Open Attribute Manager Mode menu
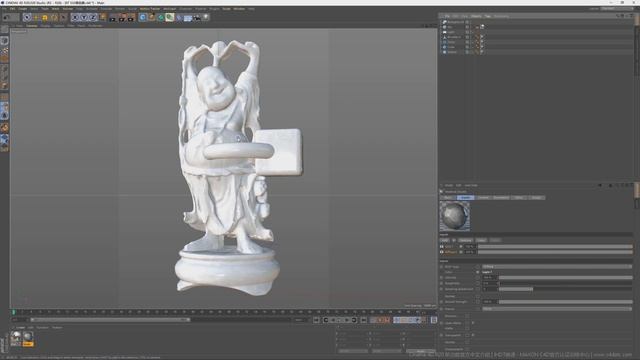This screenshot has height=360, width=640. 448,185
